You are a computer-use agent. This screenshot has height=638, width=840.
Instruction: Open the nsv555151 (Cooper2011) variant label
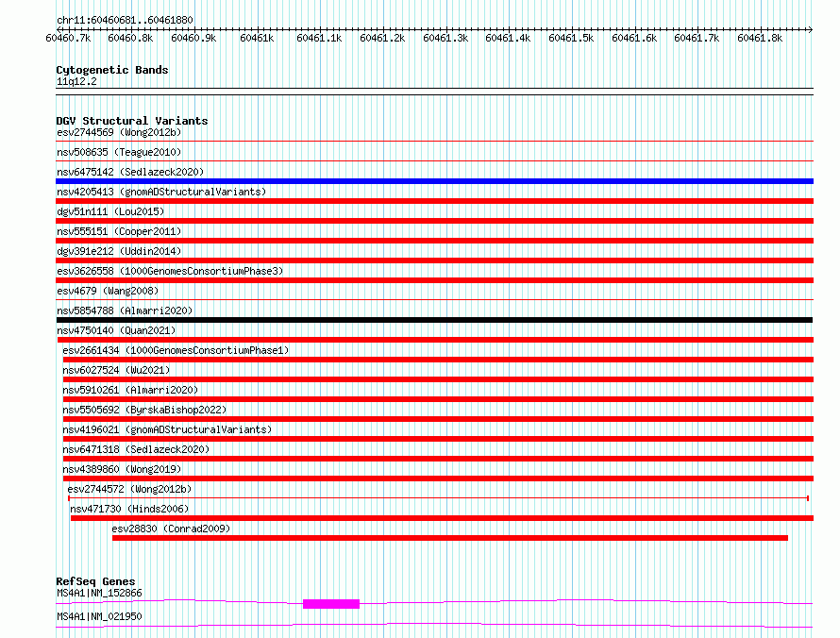pos(119,231)
